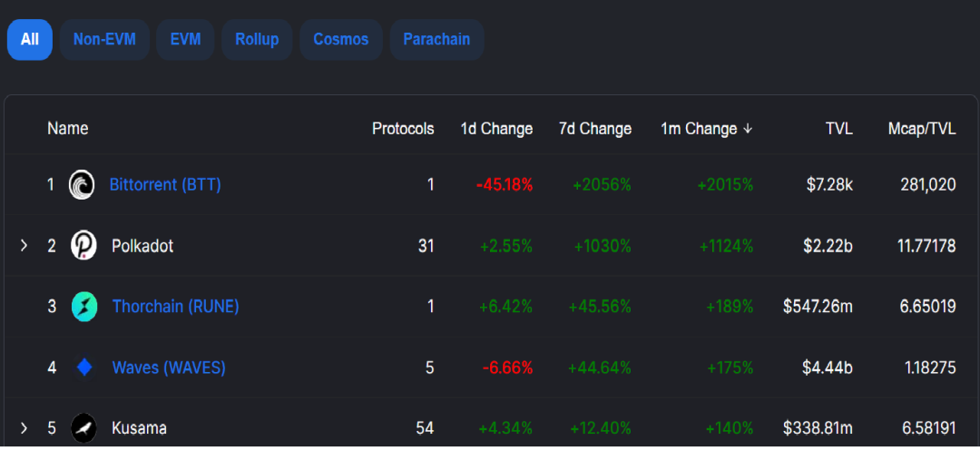This screenshot has width=980, height=460.
Task: Open the Waves (WAVES) link
Action: click(169, 367)
